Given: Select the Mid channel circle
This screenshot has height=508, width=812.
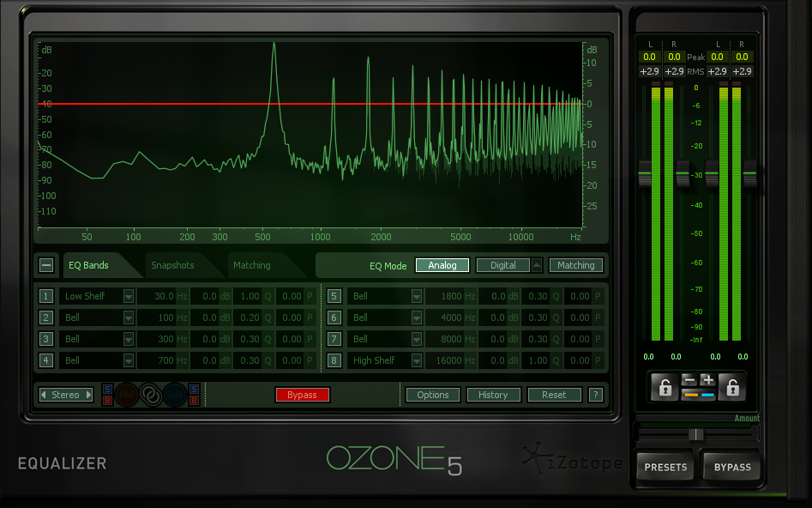Looking at the screenshot, I should [126, 395].
